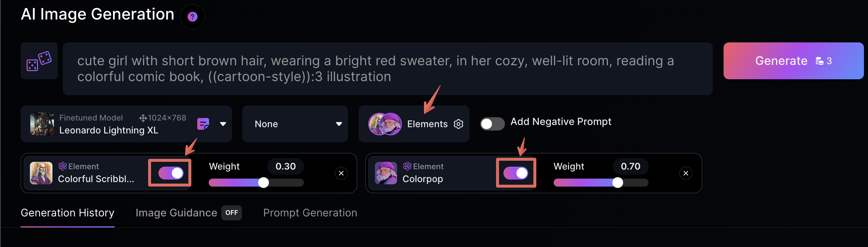This screenshot has height=247, width=868.
Task: Disable the Colorful Scribble element toggle
Action: click(171, 173)
